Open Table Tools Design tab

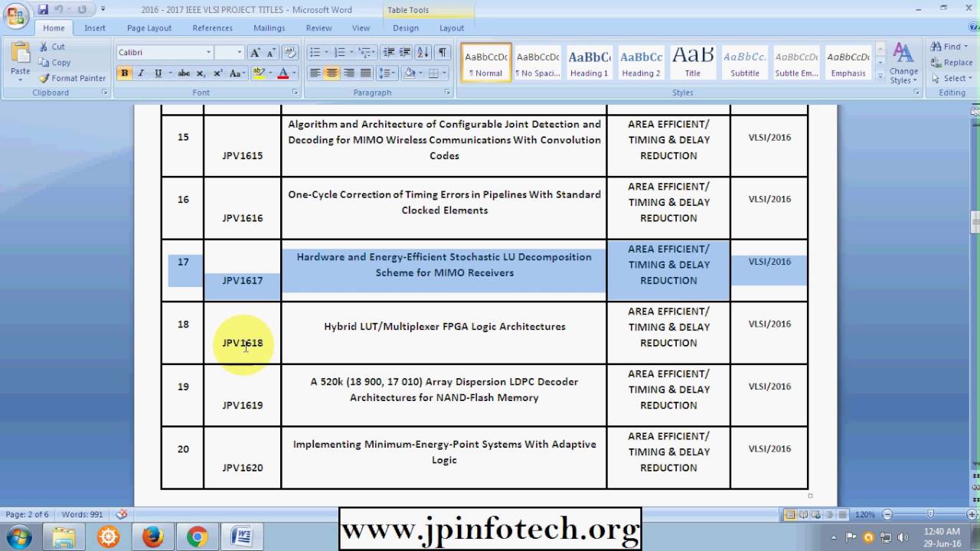tap(406, 28)
